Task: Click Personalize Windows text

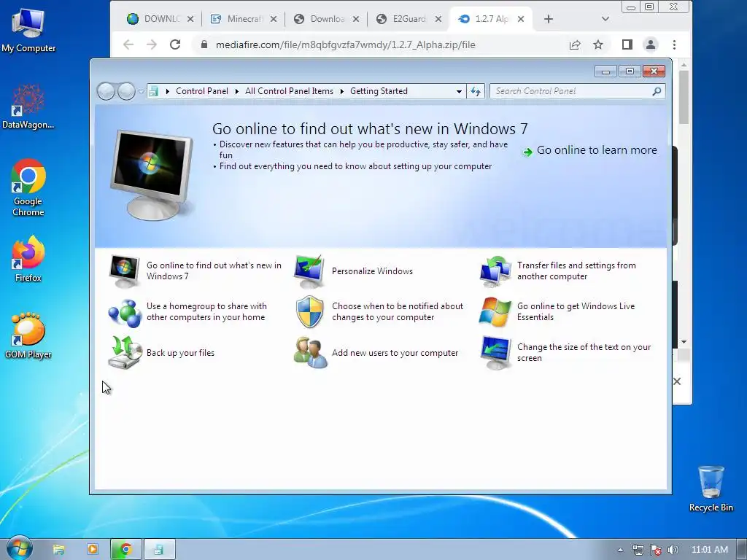Action: click(372, 271)
